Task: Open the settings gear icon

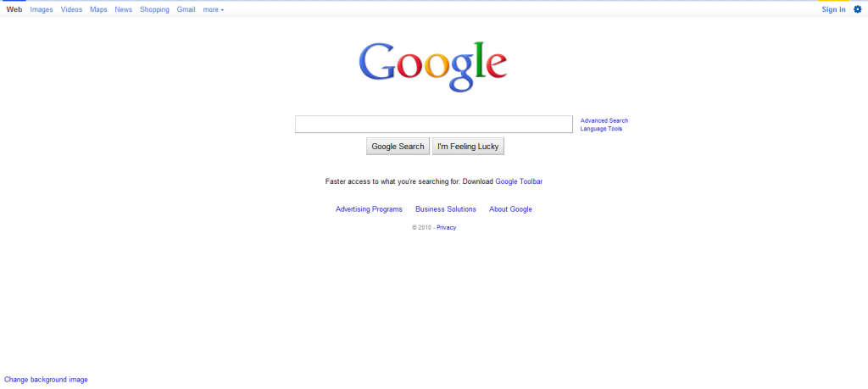Action: pos(858,9)
